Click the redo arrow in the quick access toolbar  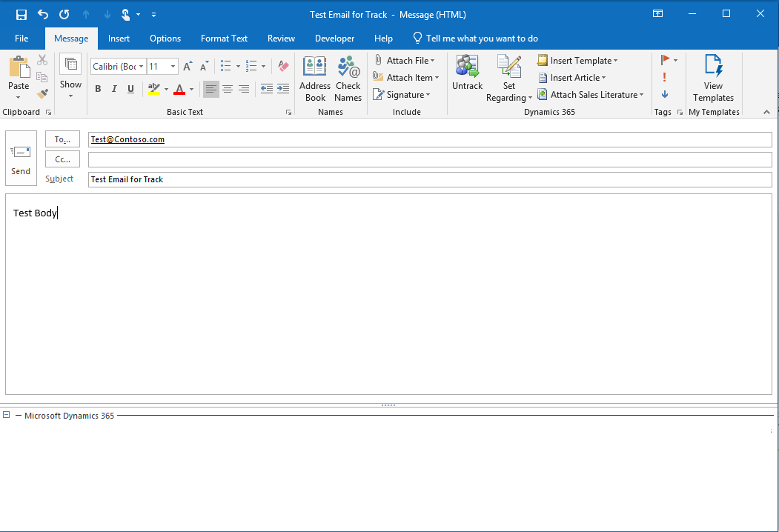click(x=64, y=14)
